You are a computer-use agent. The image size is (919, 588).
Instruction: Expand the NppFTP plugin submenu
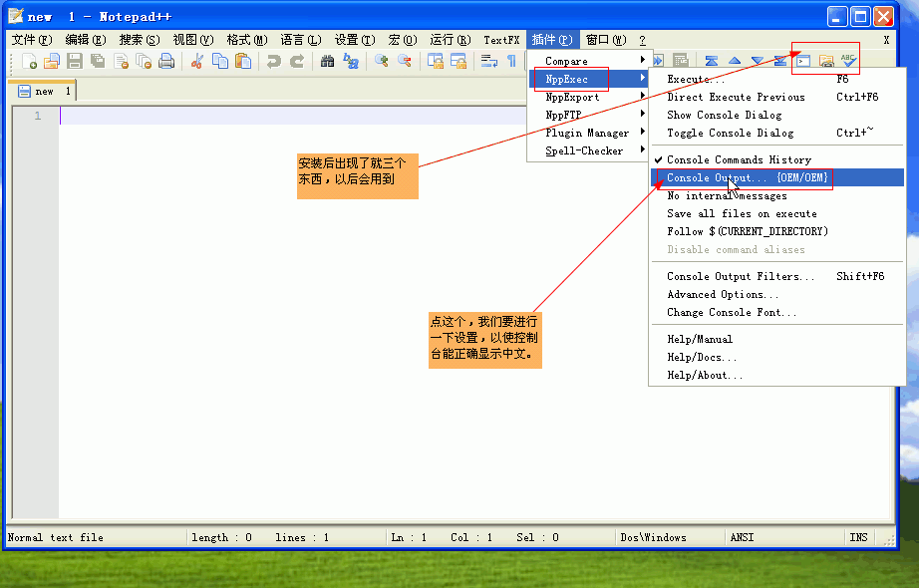pyautogui.click(x=588, y=115)
